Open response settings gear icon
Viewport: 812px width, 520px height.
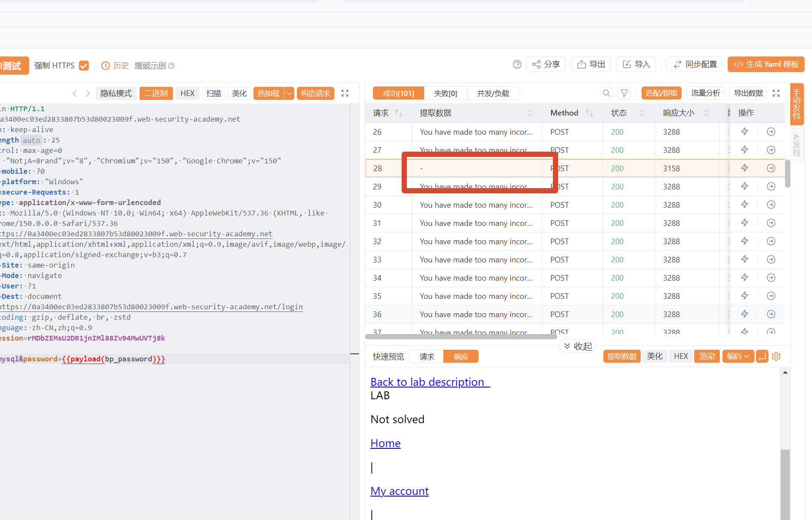[x=776, y=356]
